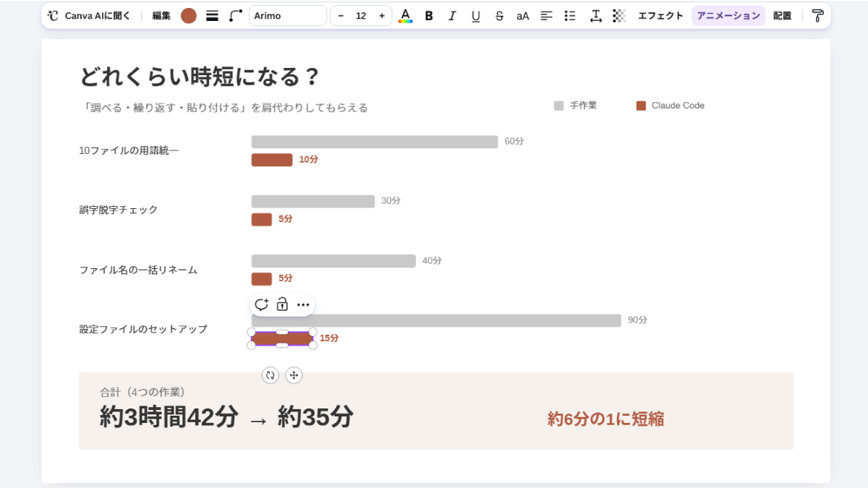The height and width of the screenshot is (488, 868).
Task: Click the 編集 button
Action: coord(161,16)
